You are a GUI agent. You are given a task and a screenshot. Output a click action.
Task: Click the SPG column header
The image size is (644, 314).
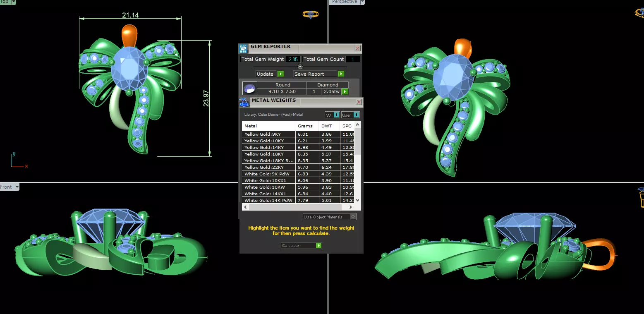click(x=347, y=126)
